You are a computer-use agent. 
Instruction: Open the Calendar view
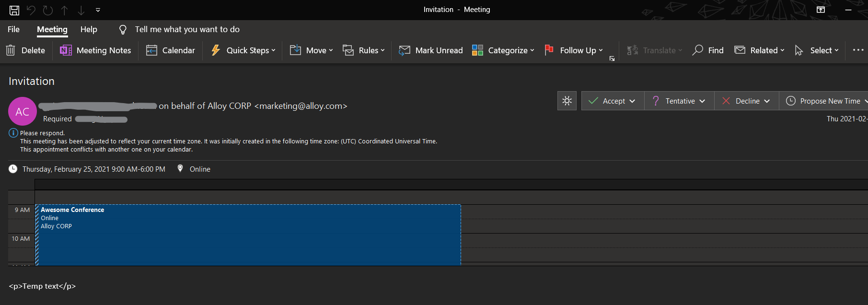coord(171,50)
